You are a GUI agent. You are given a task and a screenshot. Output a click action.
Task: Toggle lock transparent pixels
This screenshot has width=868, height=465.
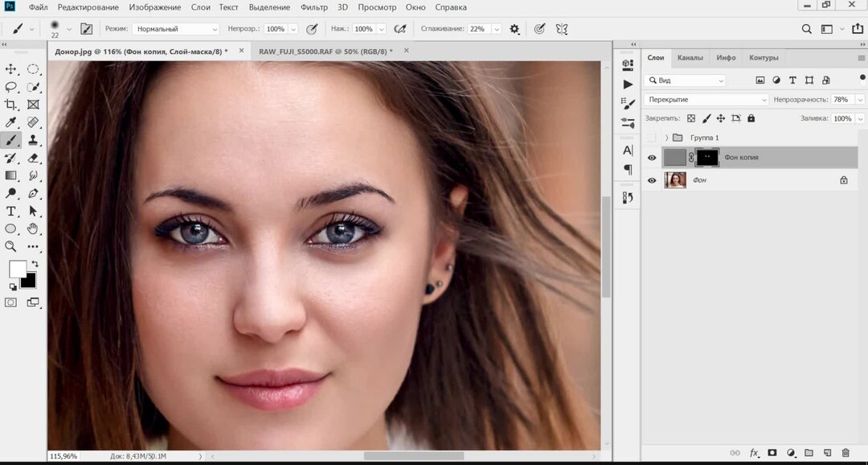click(691, 118)
